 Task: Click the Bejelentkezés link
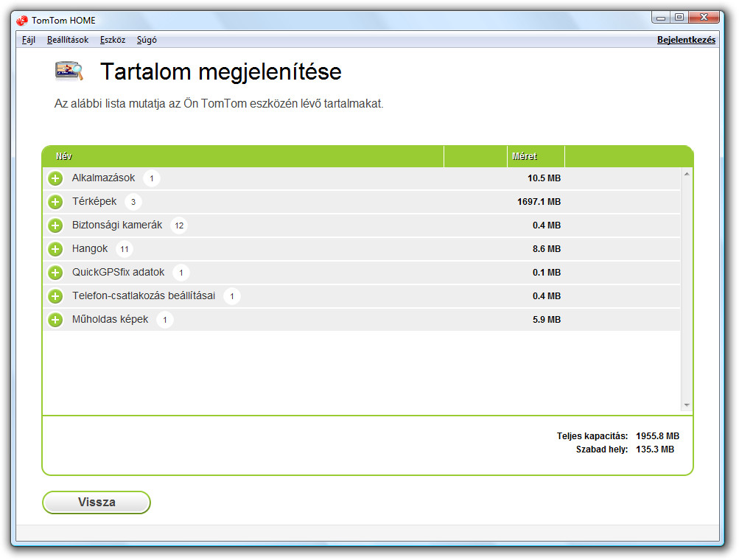(x=686, y=40)
